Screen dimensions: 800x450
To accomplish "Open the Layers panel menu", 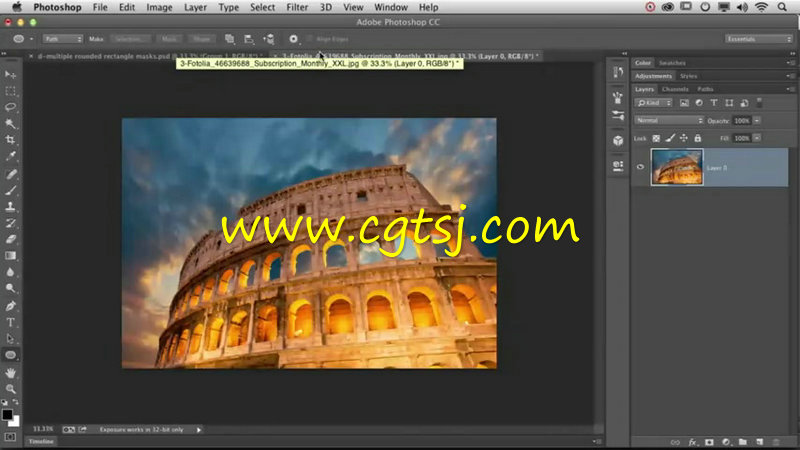I will click(x=790, y=89).
